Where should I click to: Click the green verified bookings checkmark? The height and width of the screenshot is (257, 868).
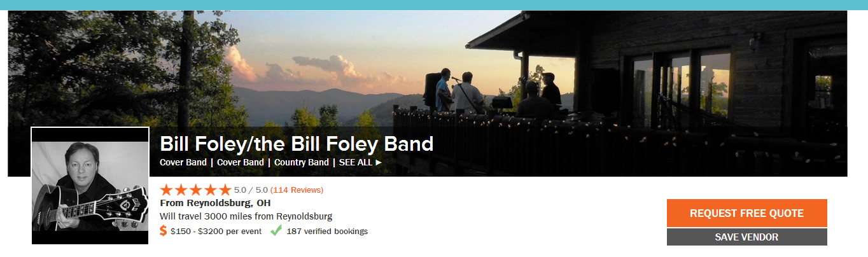(x=276, y=231)
